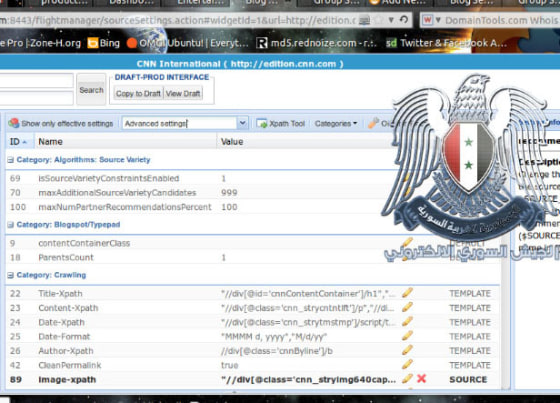Edit Date-Xpath with pencil icon
The image size is (560, 403).
pyautogui.click(x=407, y=322)
